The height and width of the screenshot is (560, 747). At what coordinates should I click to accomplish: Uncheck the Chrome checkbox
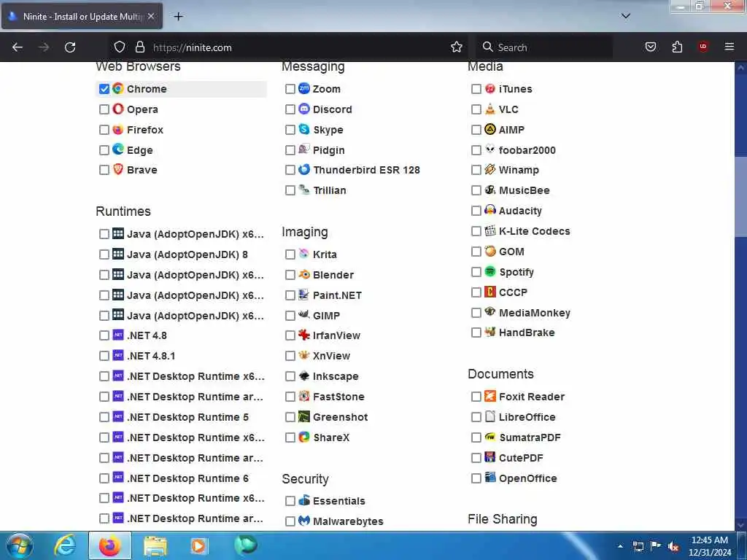pos(104,89)
